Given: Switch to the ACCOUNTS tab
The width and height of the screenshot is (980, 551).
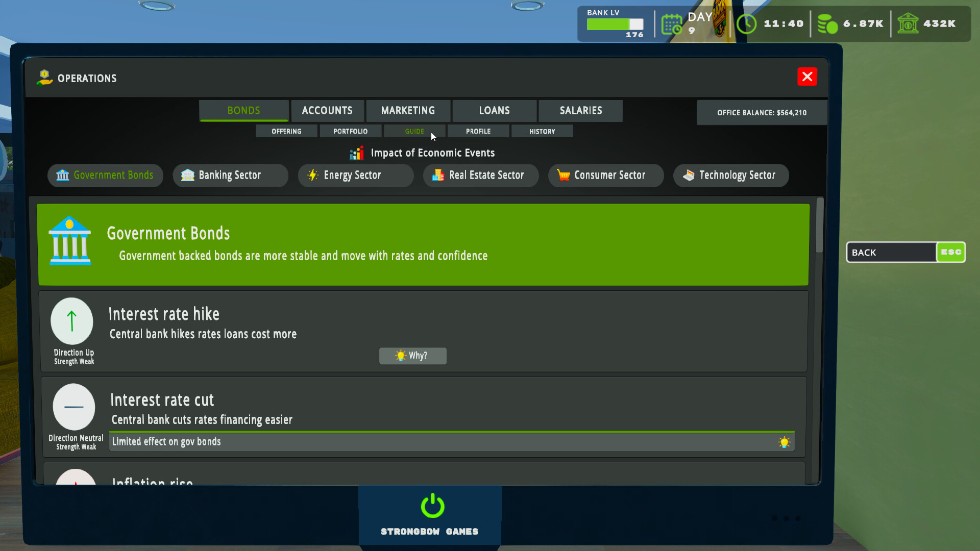Looking at the screenshot, I should tap(327, 110).
